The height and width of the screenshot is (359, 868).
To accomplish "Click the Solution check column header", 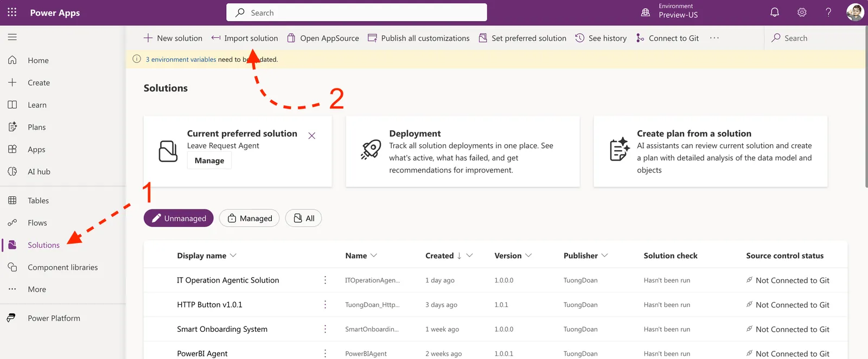I will [671, 255].
